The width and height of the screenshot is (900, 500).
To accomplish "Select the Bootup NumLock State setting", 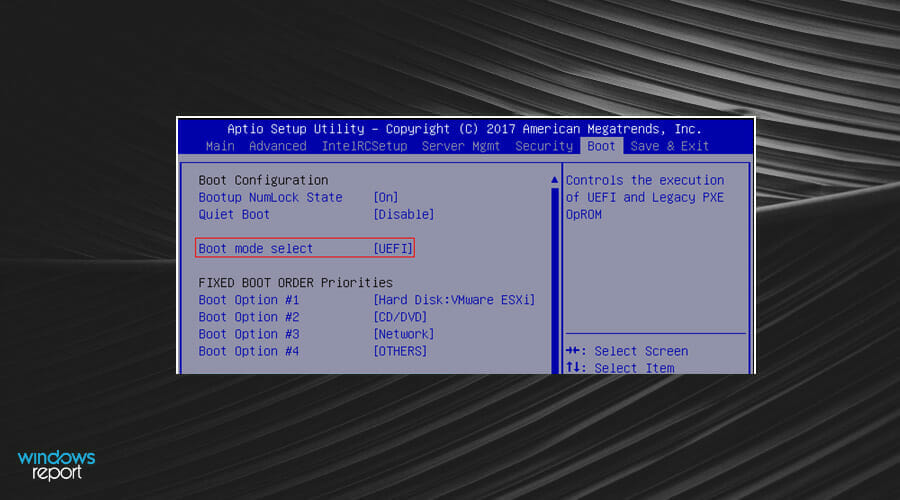I will tap(270, 197).
